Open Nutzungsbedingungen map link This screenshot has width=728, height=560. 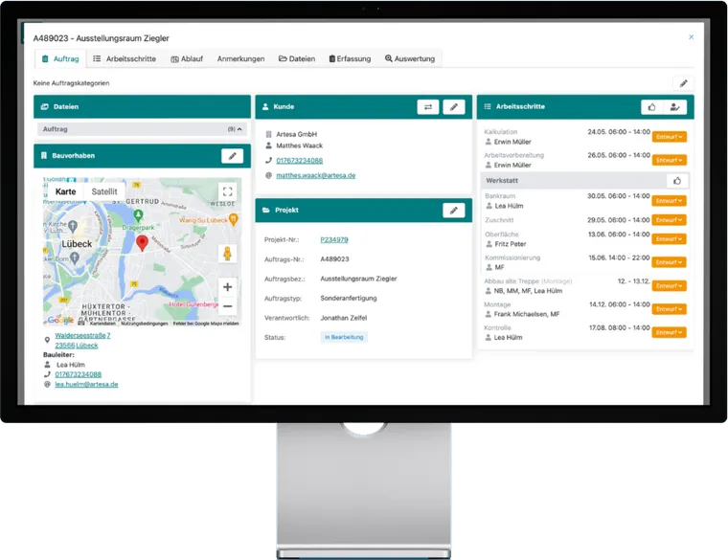click(144, 324)
